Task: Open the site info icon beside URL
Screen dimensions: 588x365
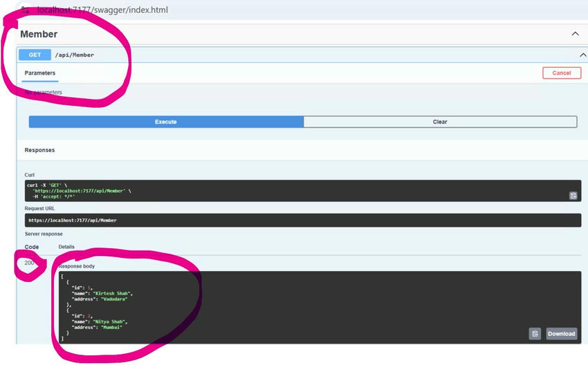Action: pos(25,10)
